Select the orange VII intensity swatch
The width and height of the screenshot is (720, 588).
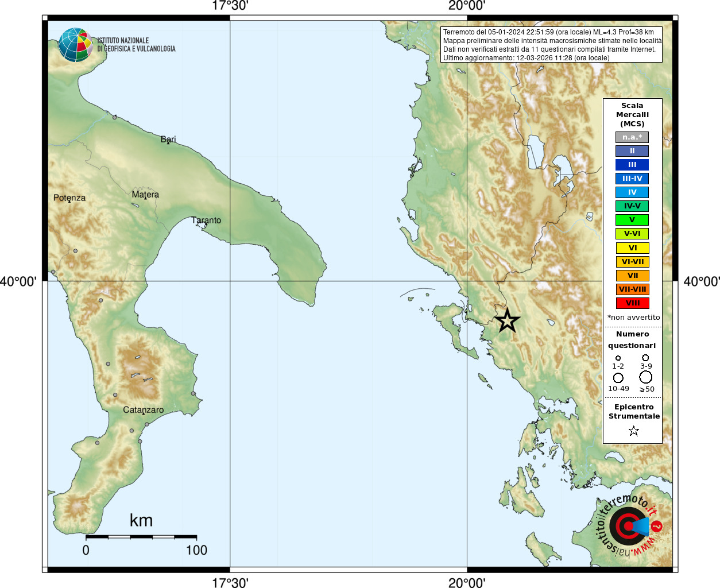point(632,276)
